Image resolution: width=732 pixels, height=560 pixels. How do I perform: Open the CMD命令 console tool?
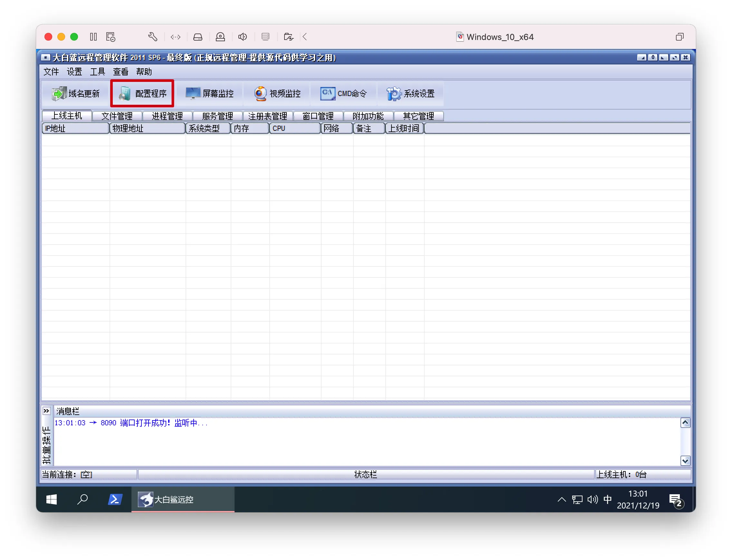click(x=344, y=94)
